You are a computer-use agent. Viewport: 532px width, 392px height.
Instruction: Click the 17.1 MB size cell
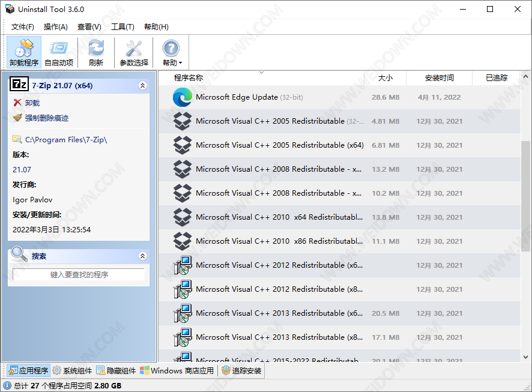pos(385,337)
